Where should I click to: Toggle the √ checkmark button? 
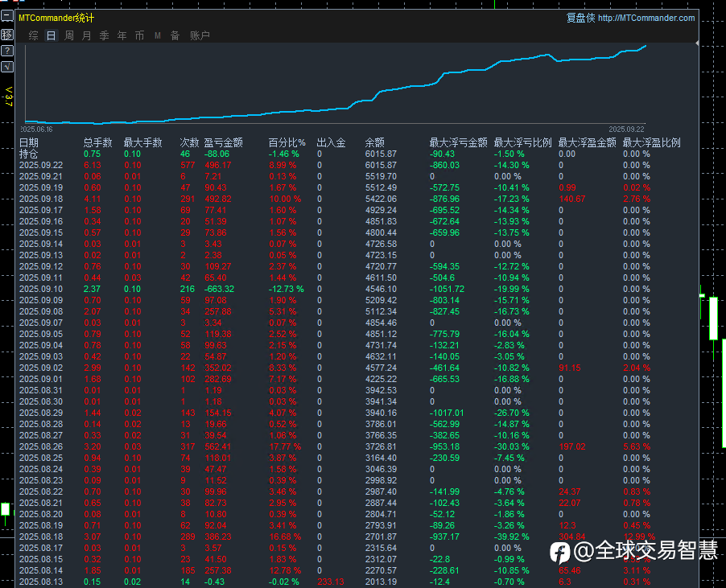click(x=6, y=66)
